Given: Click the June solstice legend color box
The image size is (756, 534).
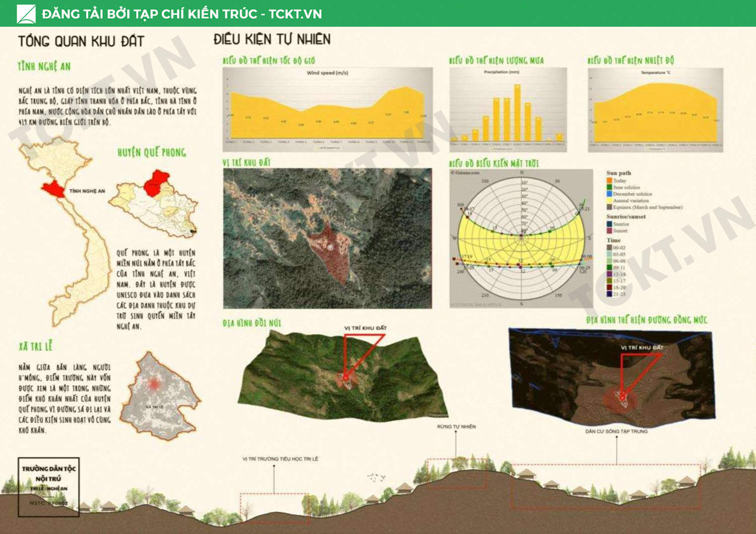Looking at the screenshot, I should [x=609, y=187].
